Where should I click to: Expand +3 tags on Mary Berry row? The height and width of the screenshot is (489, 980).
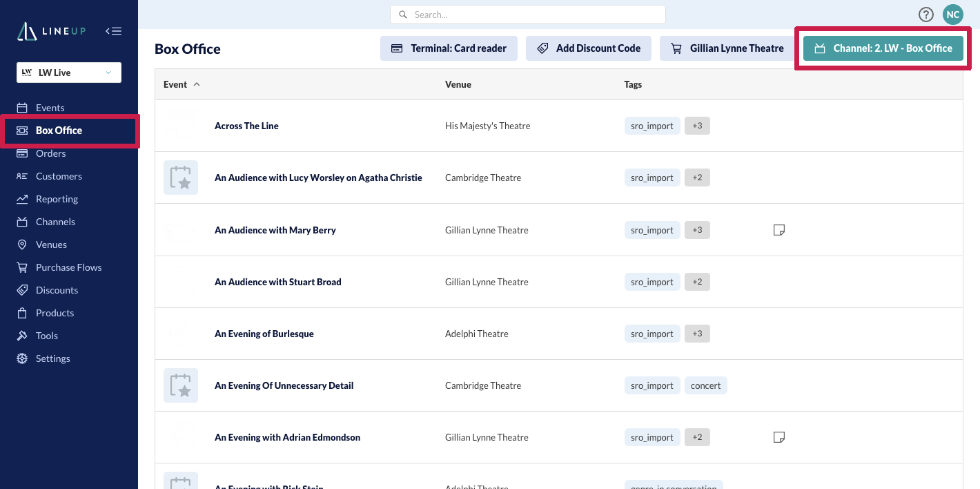tap(697, 230)
